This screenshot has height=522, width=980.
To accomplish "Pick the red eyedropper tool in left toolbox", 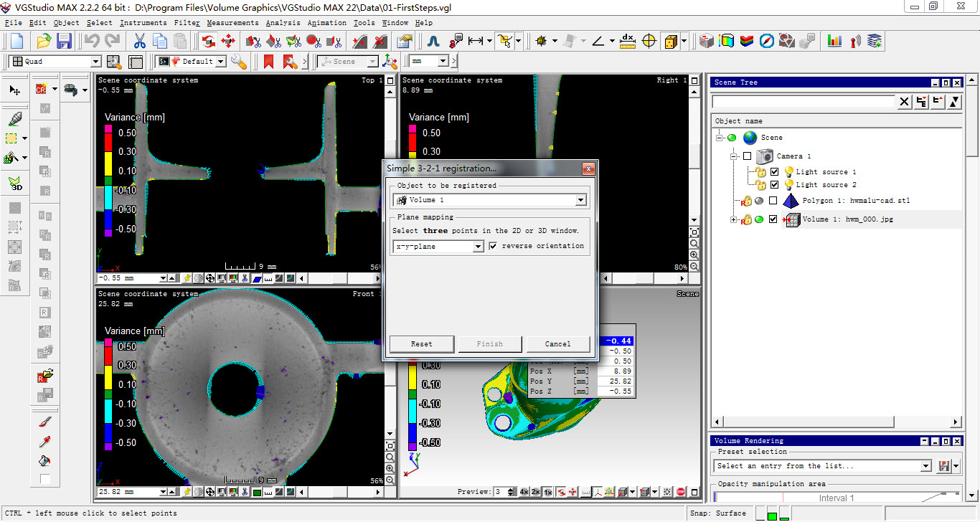I will pyautogui.click(x=45, y=441).
